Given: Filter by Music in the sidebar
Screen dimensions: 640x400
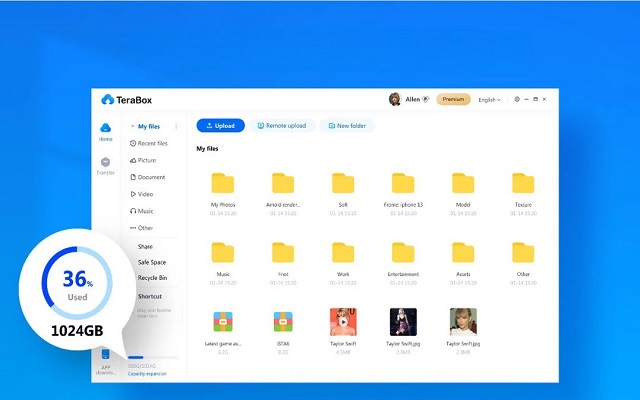Looking at the screenshot, I should tap(142, 211).
